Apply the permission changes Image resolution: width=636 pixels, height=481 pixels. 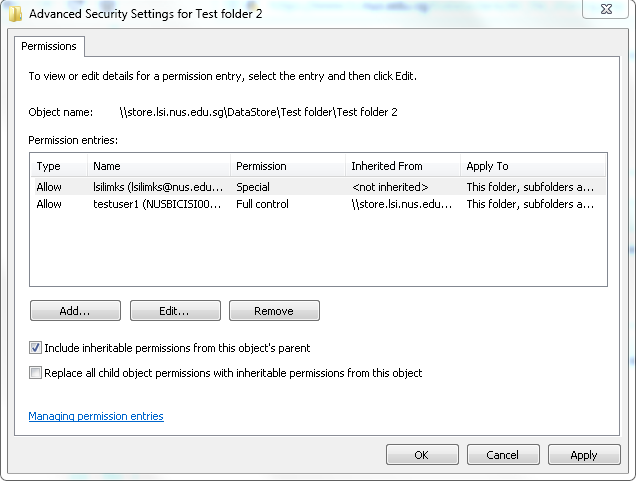click(584, 455)
